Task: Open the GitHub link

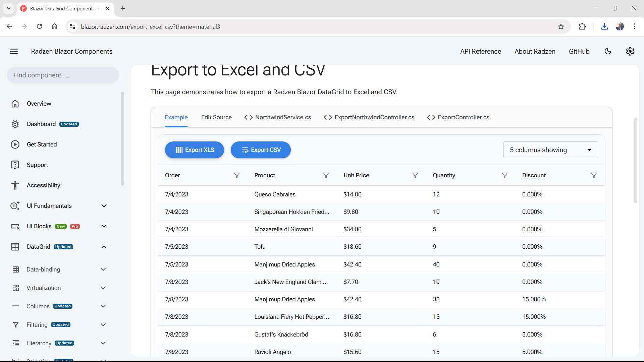Action: point(579,51)
